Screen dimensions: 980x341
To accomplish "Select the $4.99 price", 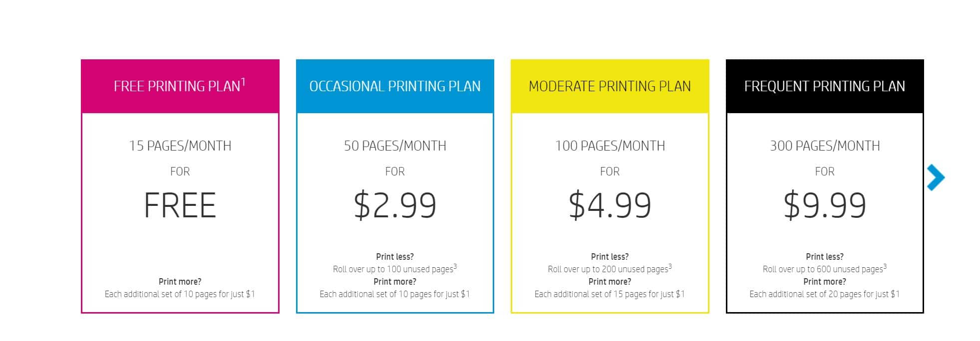I will click(x=610, y=205).
